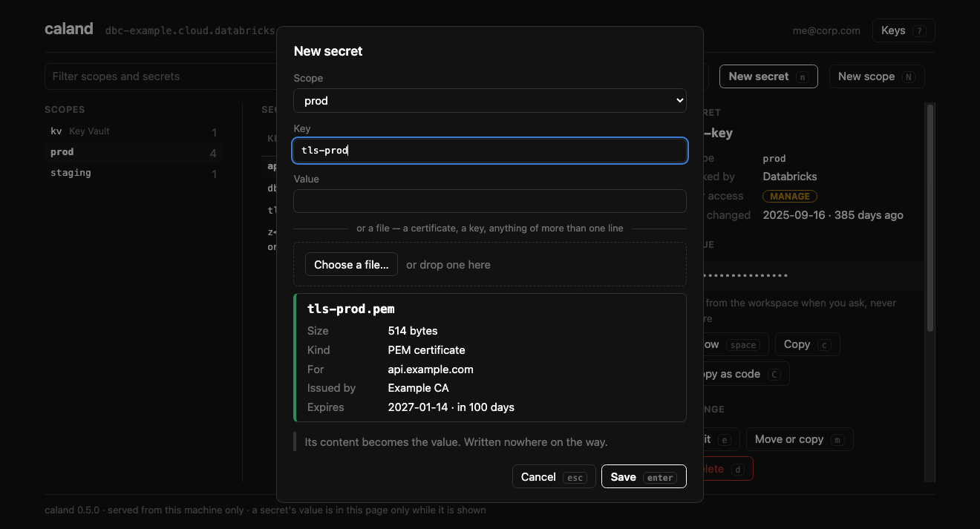Click Move or copy button

tap(800, 439)
